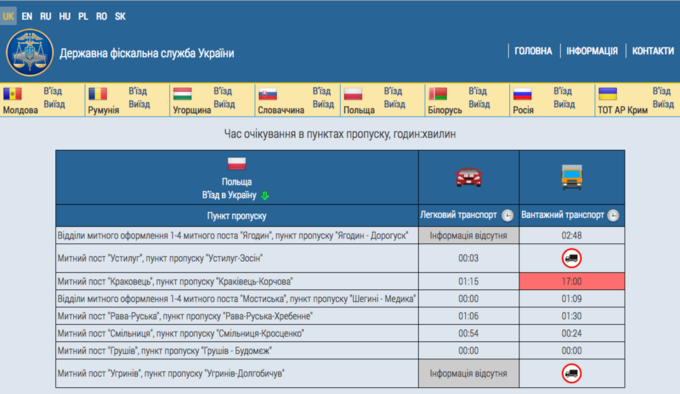Click the red 17:00 wait time cell
Screen dimensions: 680x394
click(572, 281)
